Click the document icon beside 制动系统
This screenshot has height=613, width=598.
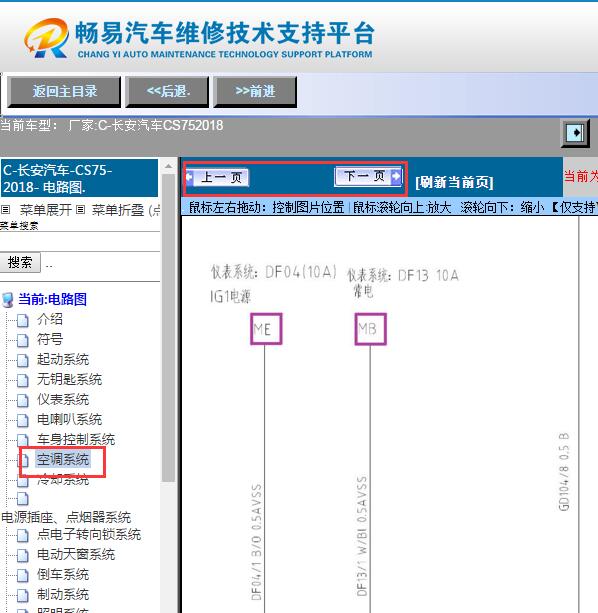(23, 595)
